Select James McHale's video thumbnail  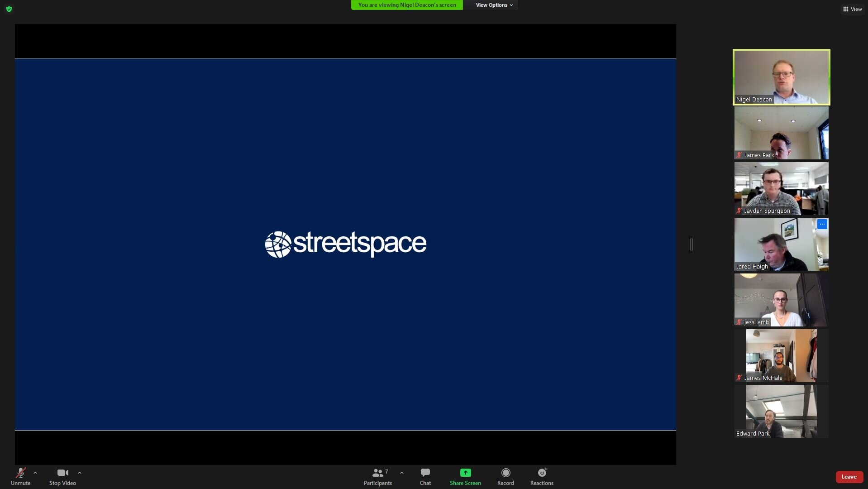[x=782, y=356]
